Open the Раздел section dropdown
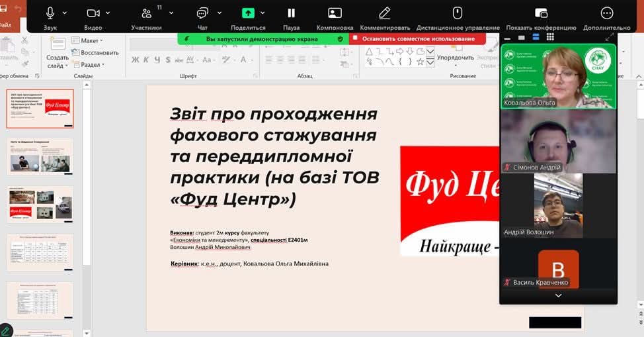The image size is (644, 337). [91, 65]
